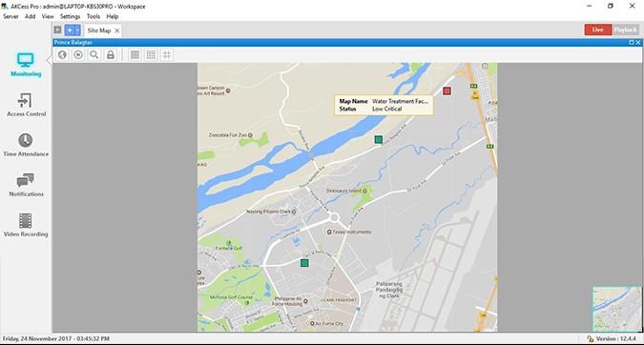Open the Notifications module
This screenshot has width=644, height=345.
pos(26,185)
